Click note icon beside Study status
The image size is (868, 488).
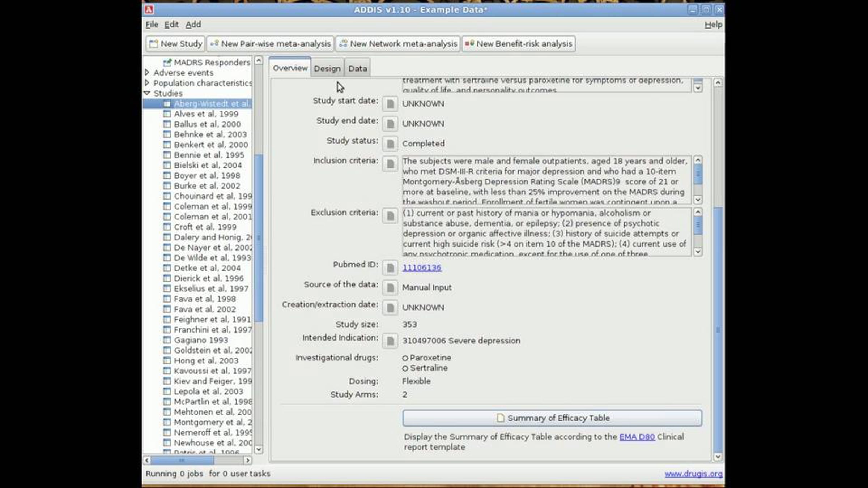pyautogui.click(x=390, y=144)
